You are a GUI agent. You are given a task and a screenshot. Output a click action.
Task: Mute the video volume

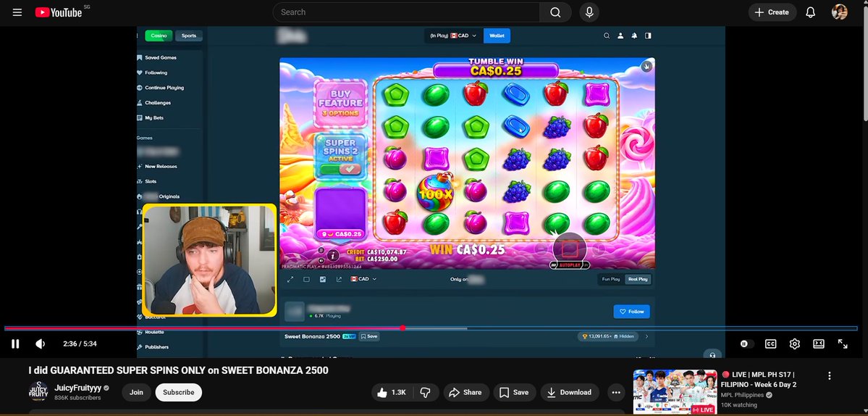pos(41,344)
